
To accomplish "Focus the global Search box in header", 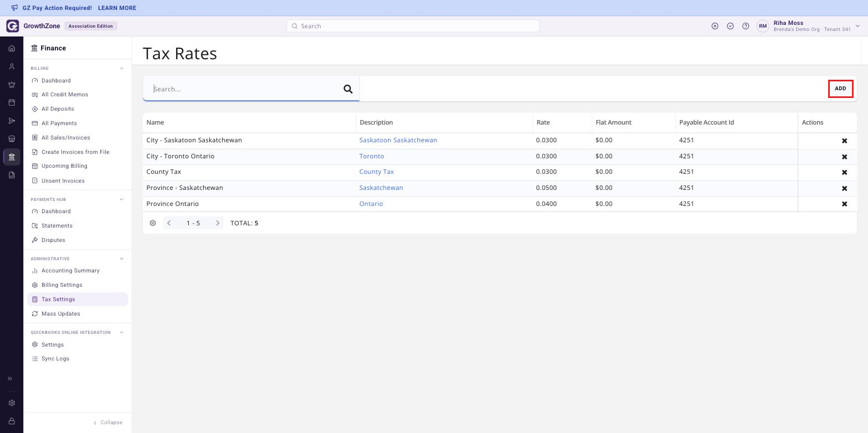I will (412, 26).
